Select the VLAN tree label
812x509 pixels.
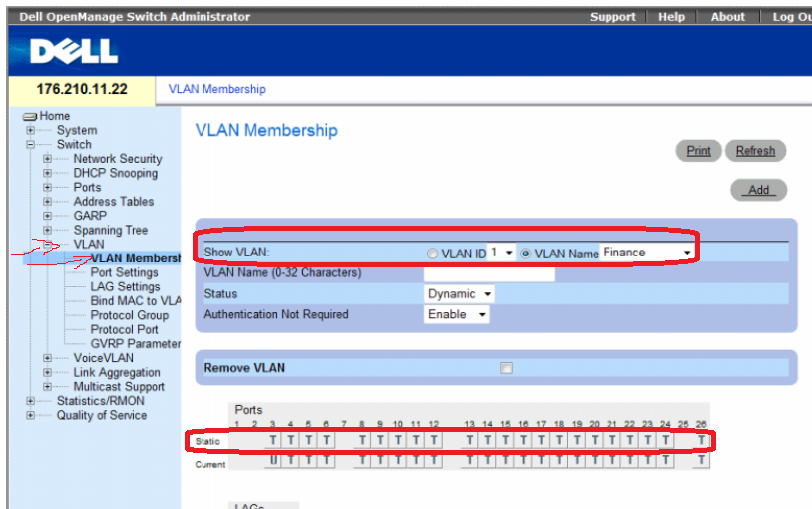(89, 245)
